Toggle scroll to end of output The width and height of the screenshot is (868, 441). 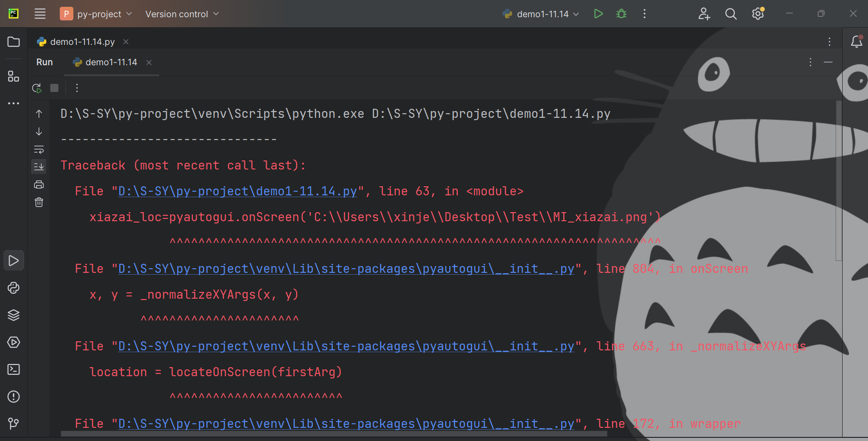39,167
